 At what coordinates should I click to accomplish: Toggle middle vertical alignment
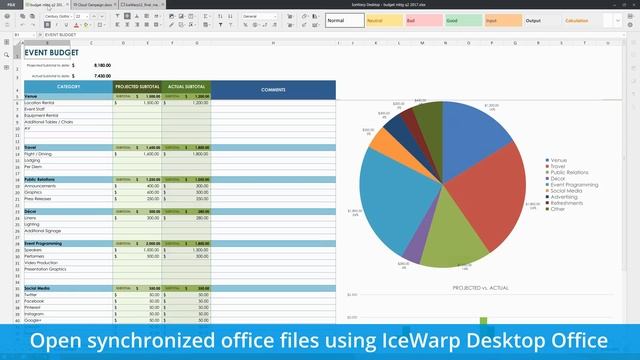point(127,16)
